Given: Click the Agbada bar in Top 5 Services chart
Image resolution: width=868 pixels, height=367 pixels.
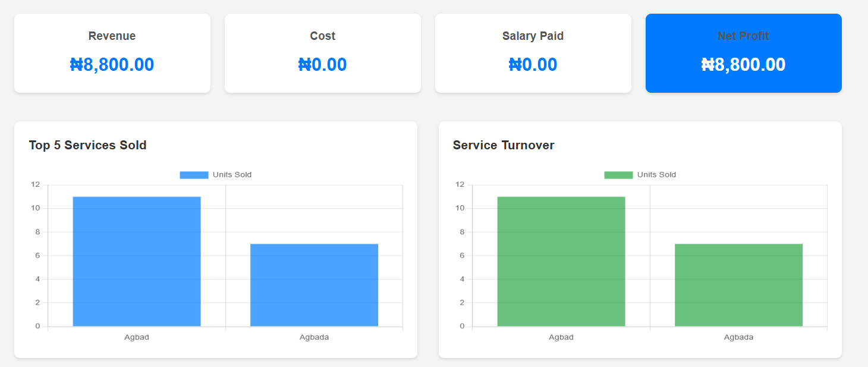Looking at the screenshot, I should (x=314, y=284).
